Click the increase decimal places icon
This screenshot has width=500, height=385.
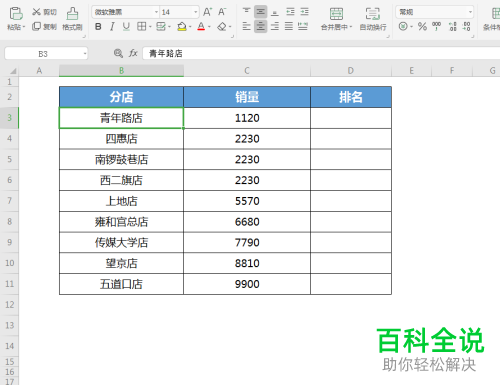pyautogui.click(x=452, y=26)
